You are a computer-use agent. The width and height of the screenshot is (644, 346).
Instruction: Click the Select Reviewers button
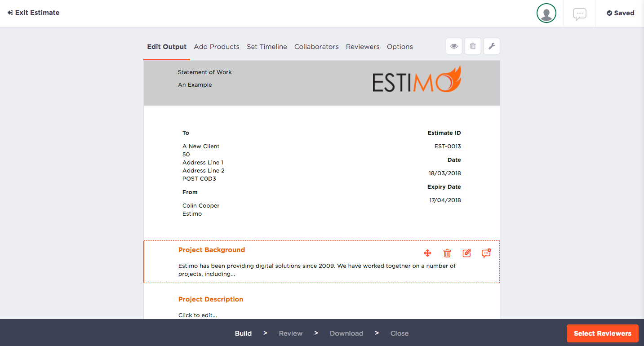pyautogui.click(x=602, y=333)
